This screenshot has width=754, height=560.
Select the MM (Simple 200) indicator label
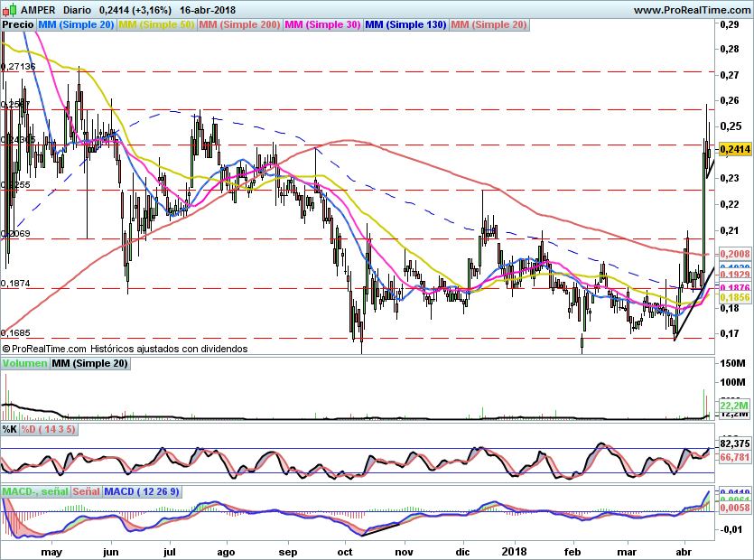coord(238,24)
